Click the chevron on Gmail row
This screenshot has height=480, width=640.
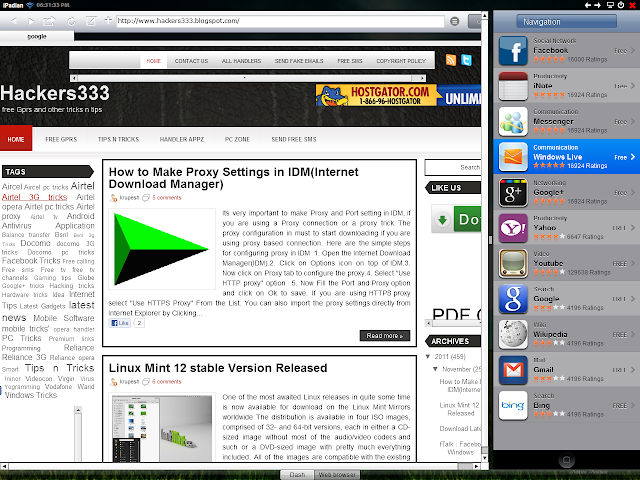tap(633, 370)
